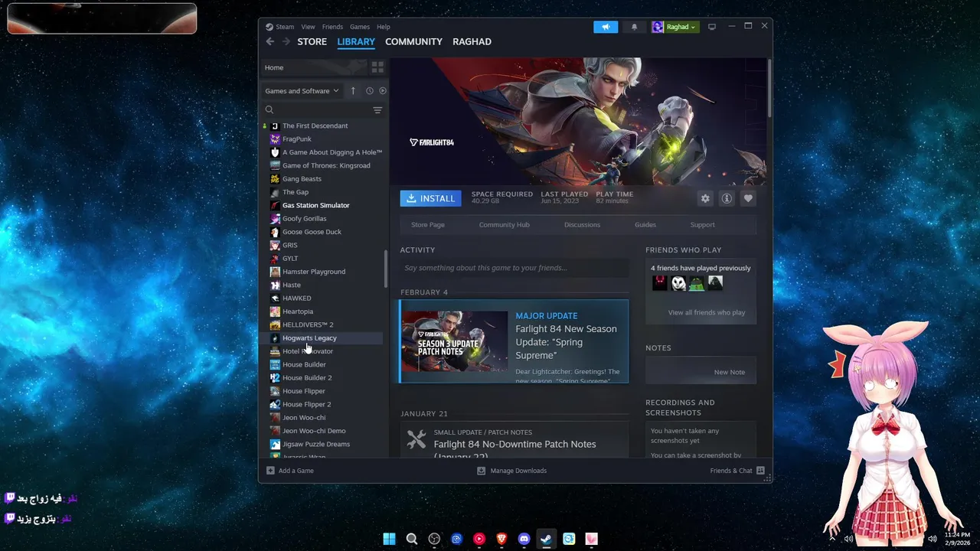Open Raghad account dropdown
This screenshot has width=980, height=551.
tap(675, 27)
